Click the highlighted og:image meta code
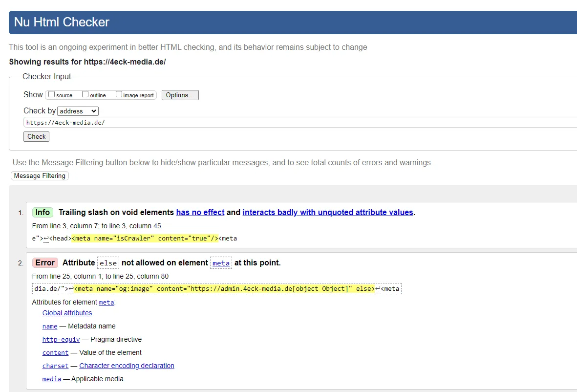Image resolution: width=577 pixels, height=392 pixels. click(x=224, y=289)
